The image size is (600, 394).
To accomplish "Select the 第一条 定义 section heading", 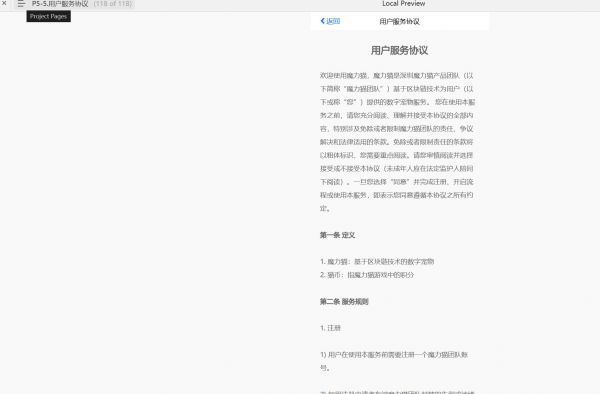I will (338, 235).
